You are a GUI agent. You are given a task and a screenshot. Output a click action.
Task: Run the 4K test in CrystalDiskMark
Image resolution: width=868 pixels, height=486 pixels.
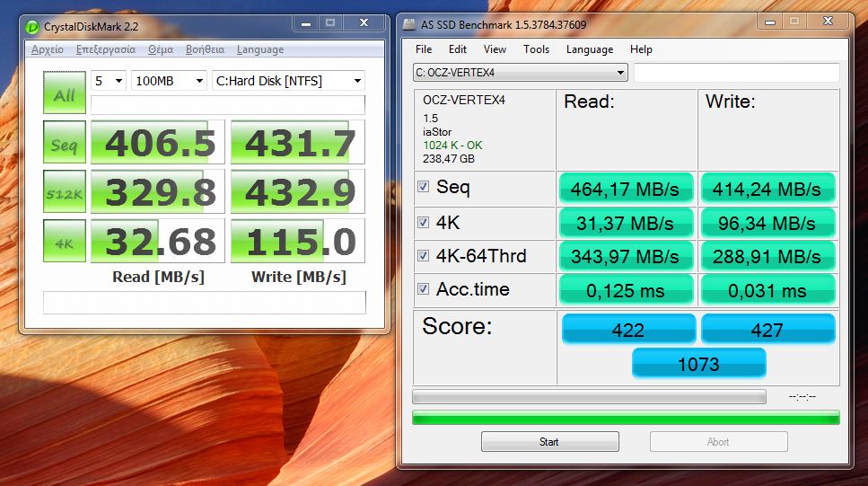(x=65, y=241)
